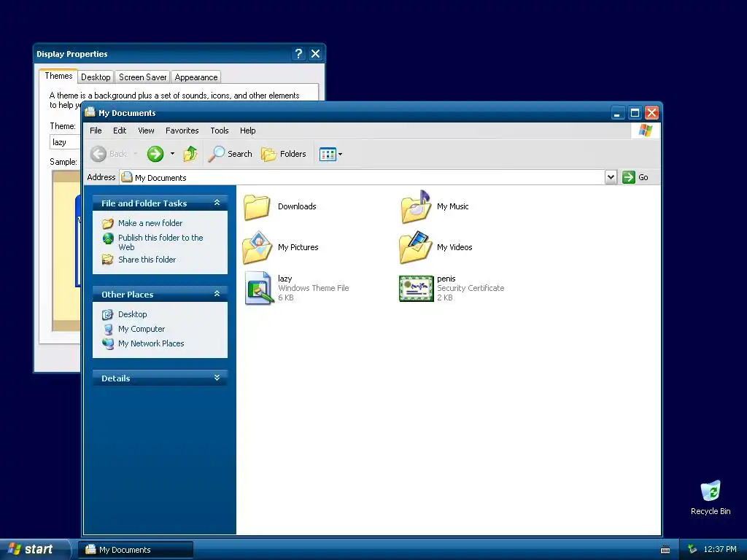Switch to Screen Saver tab in Display Properties
The width and height of the screenshot is (747, 560).
click(x=142, y=77)
